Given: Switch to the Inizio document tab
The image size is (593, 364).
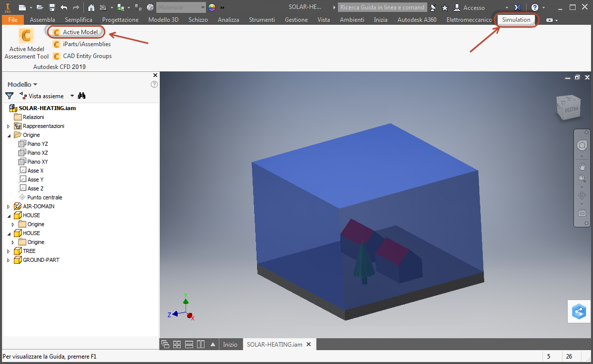Looking at the screenshot, I should (x=230, y=344).
